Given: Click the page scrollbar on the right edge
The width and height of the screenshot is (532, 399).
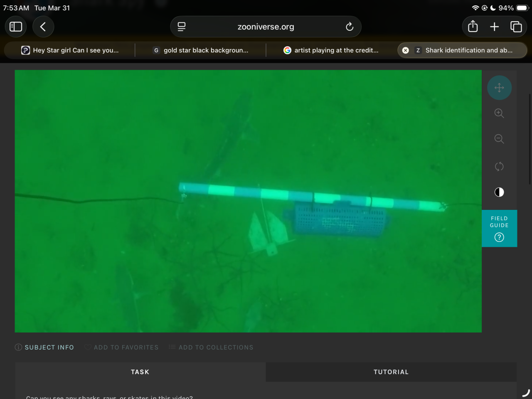Looking at the screenshot, I should pos(530,139).
